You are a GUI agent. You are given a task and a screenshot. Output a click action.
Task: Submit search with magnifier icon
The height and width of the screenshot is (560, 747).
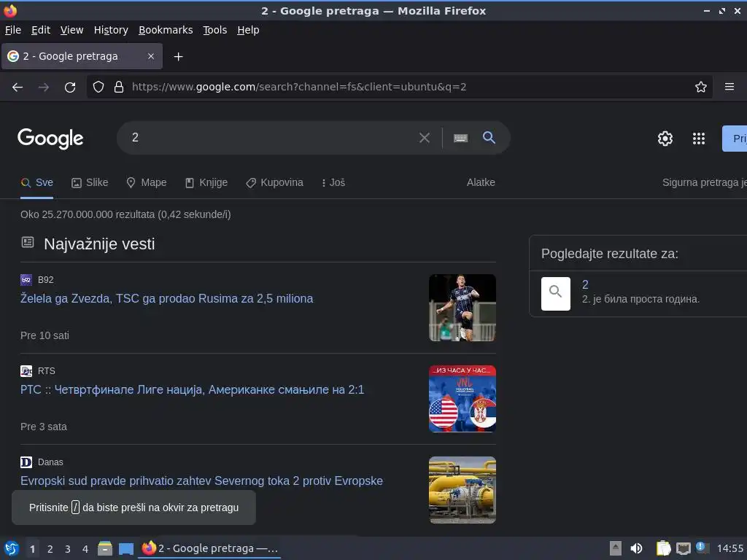click(x=489, y=137)
